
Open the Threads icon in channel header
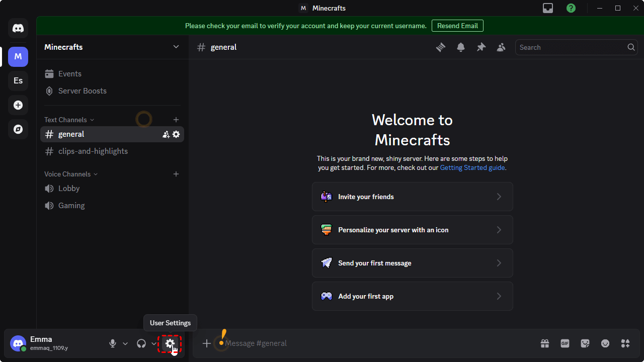click(x=441, y=47)
